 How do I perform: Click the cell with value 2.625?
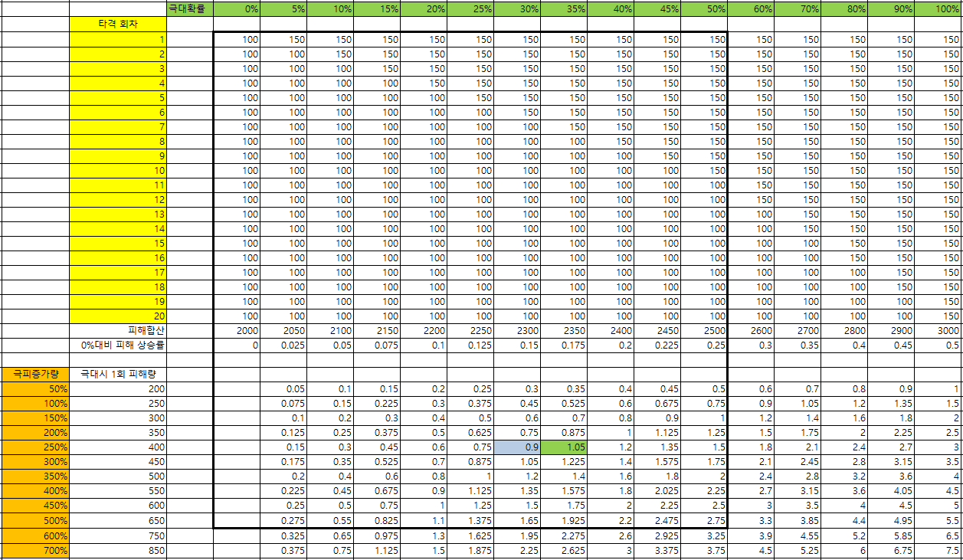coord(564,550)
